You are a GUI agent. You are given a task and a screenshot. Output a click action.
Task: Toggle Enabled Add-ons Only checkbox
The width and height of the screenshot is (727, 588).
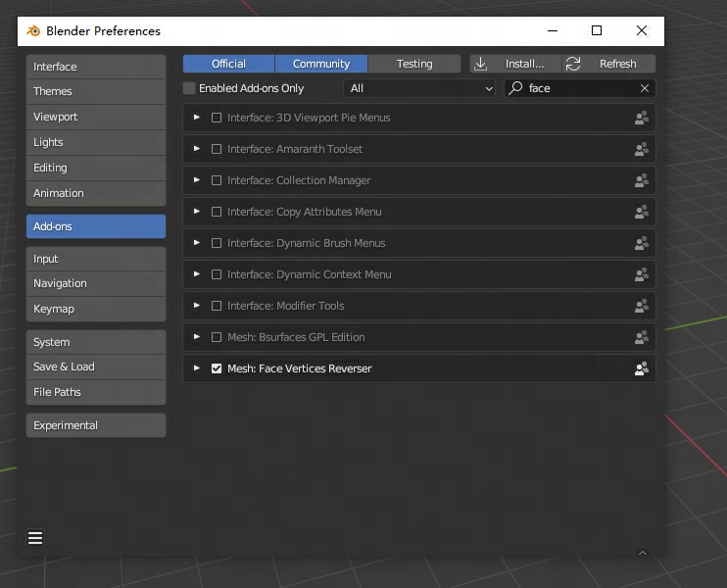[190, 88]
